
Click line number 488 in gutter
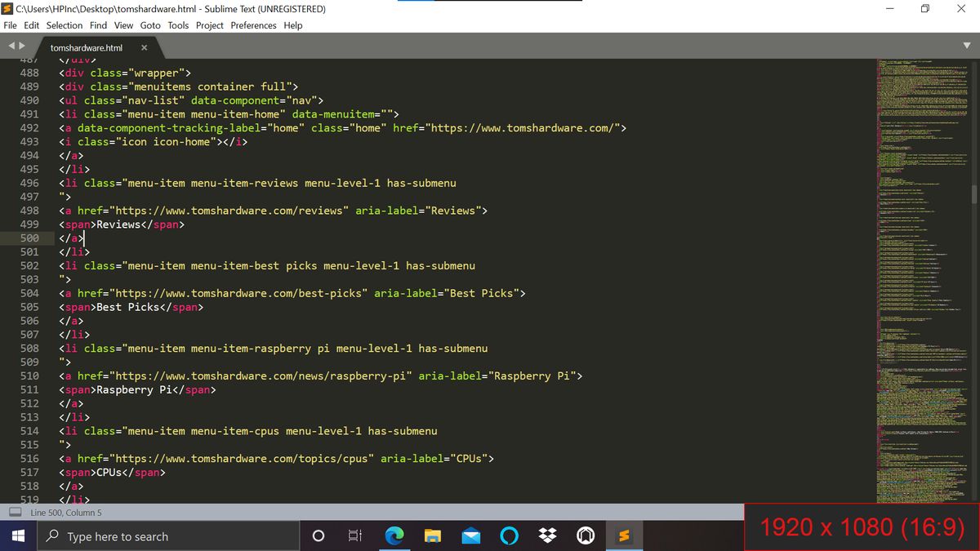coord(29,73)
